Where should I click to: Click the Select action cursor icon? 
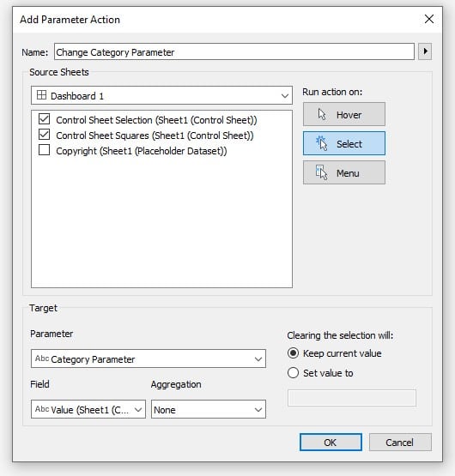pyautogui.click(x=321, y=143)
